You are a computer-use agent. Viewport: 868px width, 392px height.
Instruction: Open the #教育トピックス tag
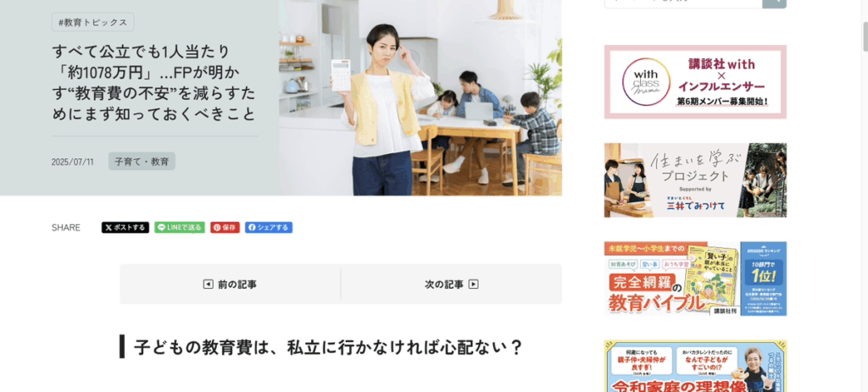(93, 22)
